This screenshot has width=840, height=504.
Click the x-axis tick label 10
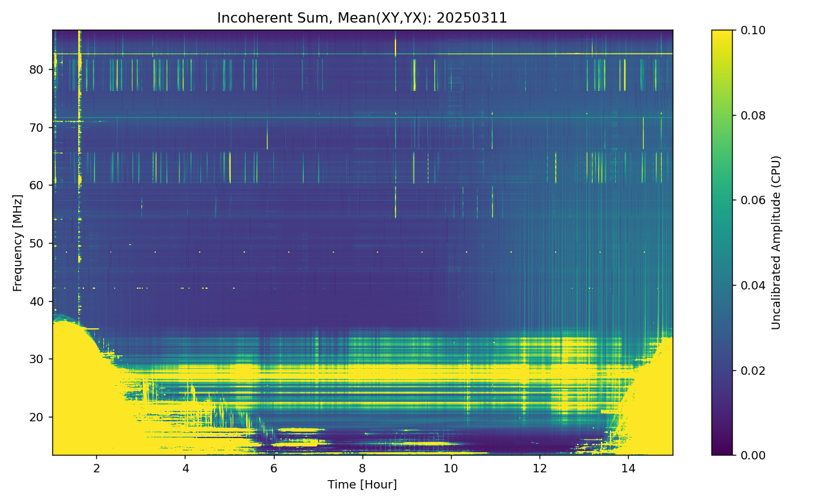(450, 467)
